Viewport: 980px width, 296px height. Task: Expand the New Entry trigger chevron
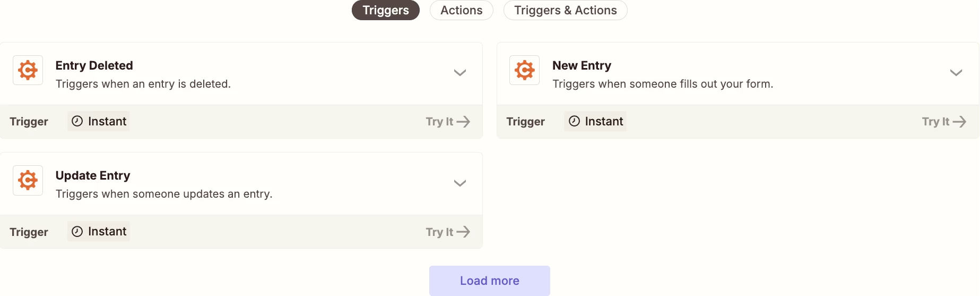point(956,73)
